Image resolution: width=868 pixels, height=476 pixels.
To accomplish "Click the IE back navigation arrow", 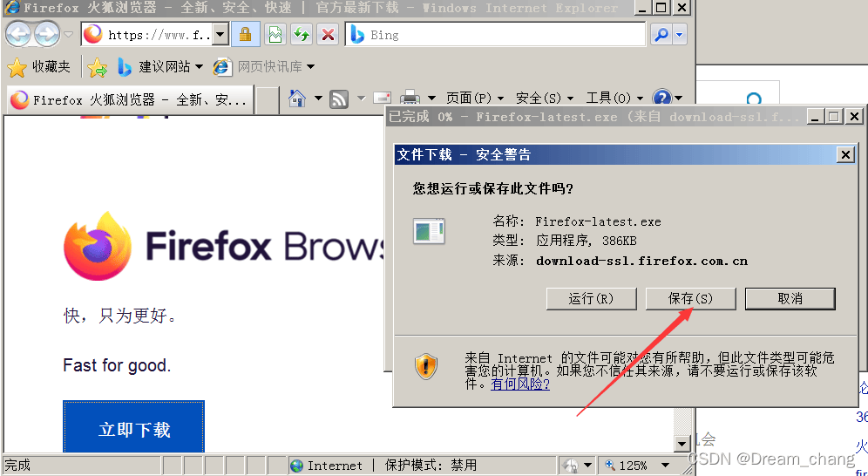I will point(18,35).
